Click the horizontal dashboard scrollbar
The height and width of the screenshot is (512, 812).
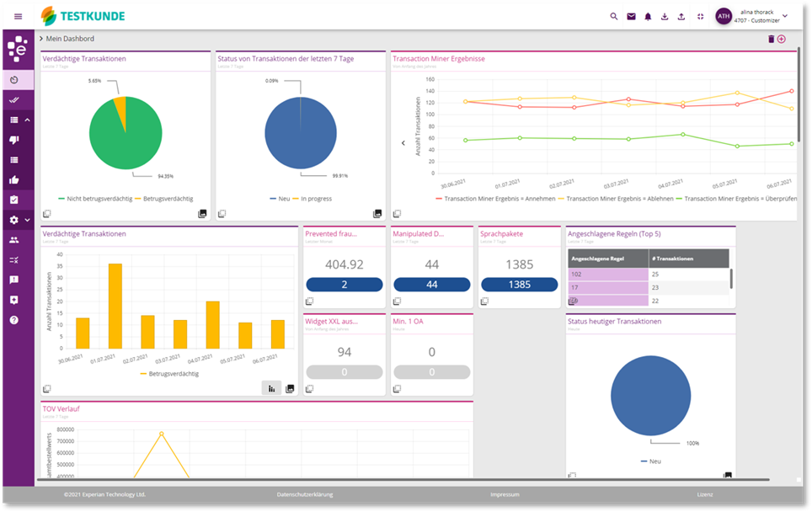pyautogui.click(x=404, y=480)
